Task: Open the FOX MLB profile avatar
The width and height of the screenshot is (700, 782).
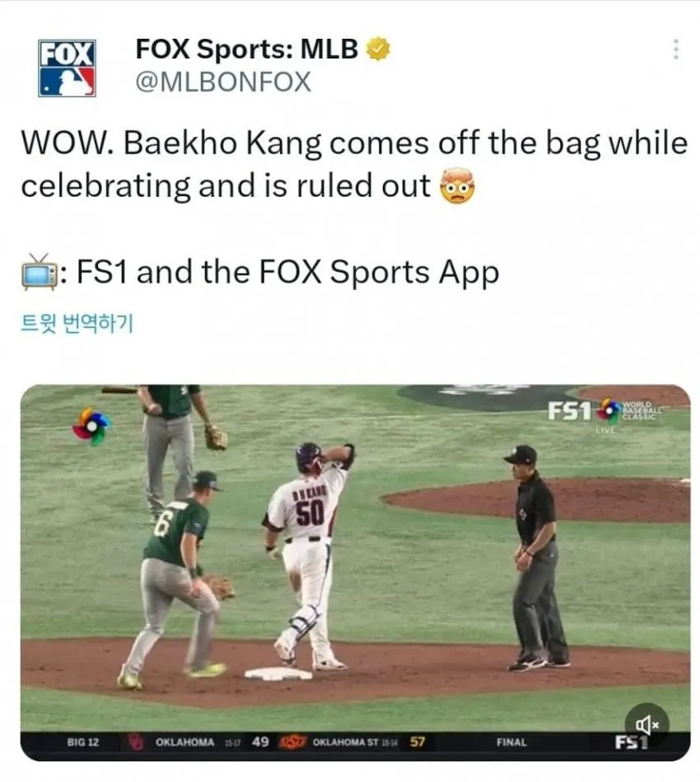Action: coord(67,68)
